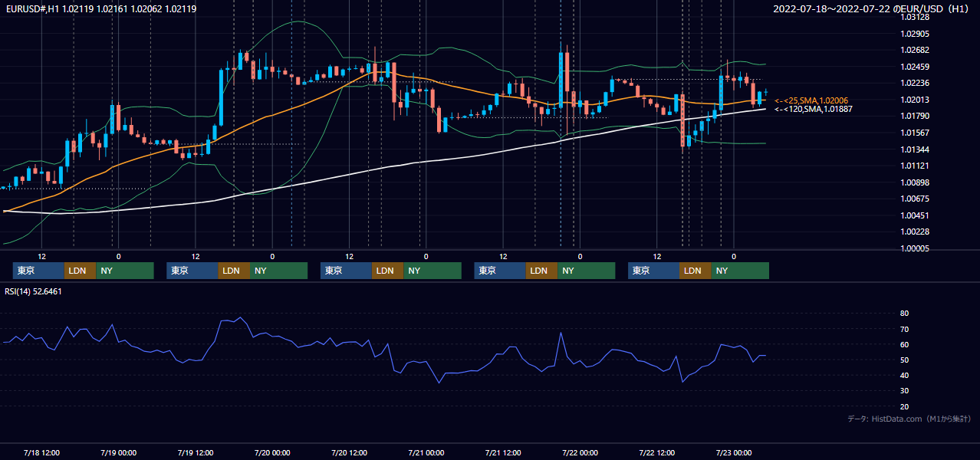Click the 7/18 12:00 time axis label

(41, 452)
